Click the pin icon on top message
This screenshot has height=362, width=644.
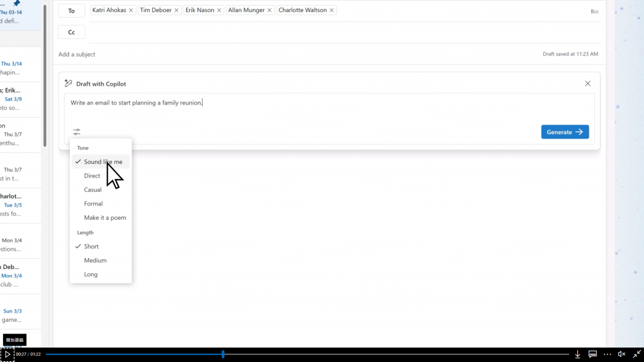click(16, 3)
